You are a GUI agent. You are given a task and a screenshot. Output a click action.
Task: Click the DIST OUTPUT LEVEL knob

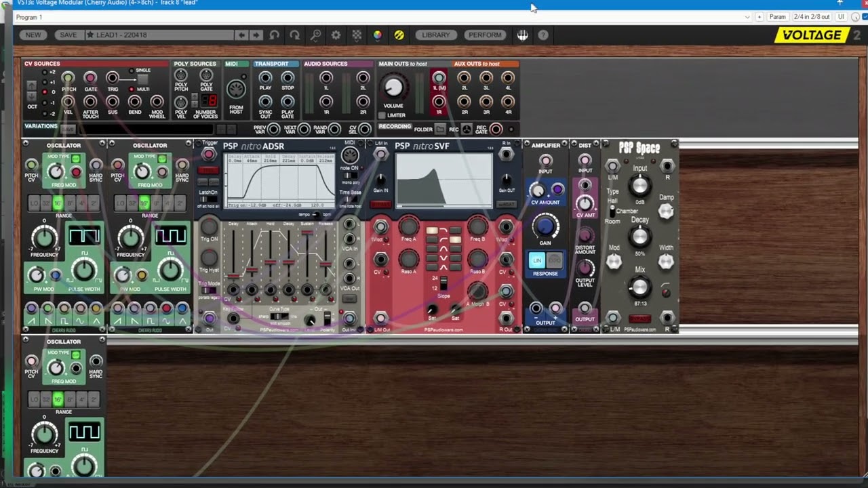coord(585,268)
